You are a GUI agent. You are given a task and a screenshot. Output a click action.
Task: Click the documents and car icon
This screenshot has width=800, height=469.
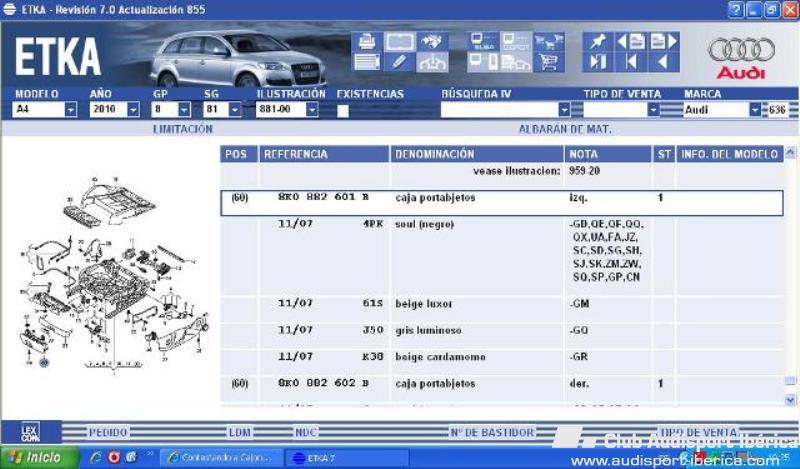516,62
